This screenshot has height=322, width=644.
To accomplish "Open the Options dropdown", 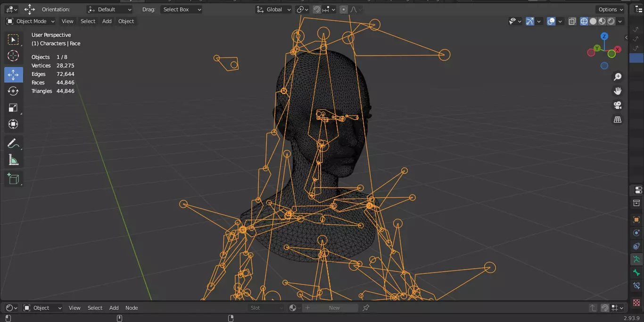I will (611, 9).
